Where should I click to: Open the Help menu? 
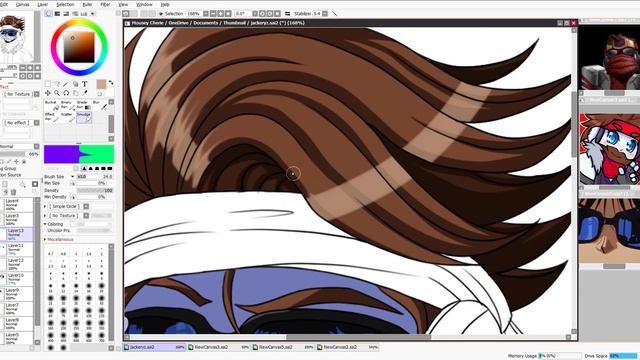click(x=165, y=4)
